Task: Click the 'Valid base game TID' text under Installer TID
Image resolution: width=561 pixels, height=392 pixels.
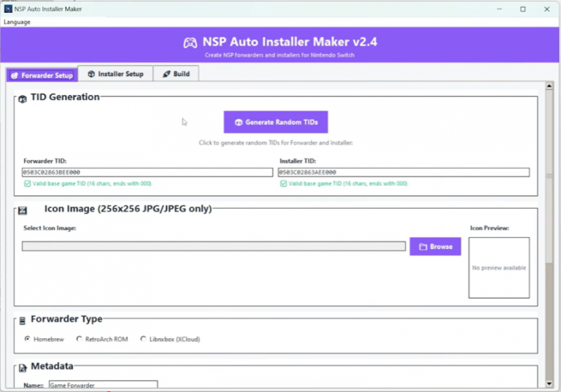Action: [x=348, y=183]
